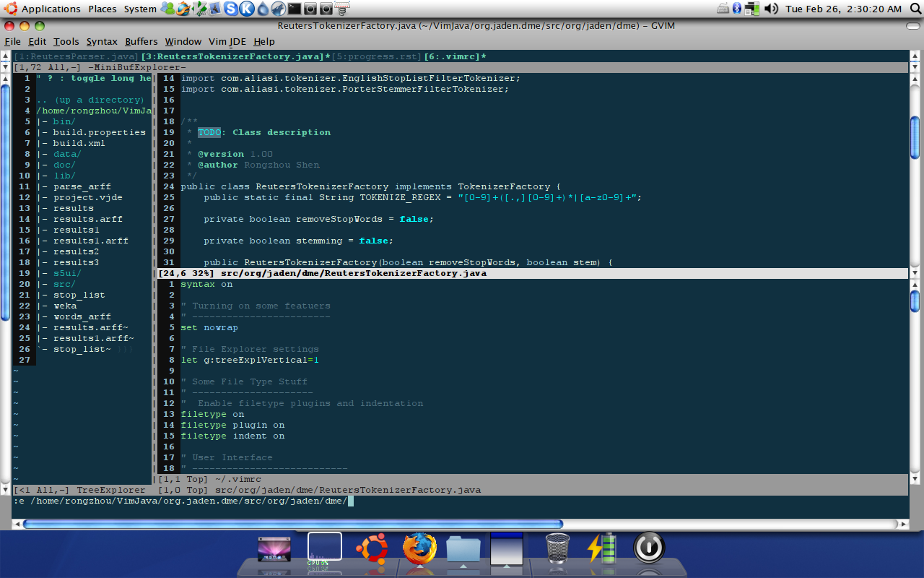Click the Bluetooth status icon

pyautogui.click(x=737, y=9)
